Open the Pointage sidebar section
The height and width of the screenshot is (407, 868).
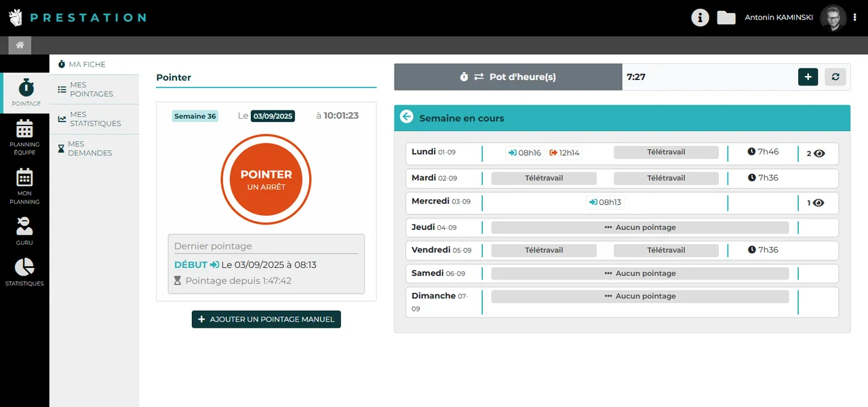(26, 92)
